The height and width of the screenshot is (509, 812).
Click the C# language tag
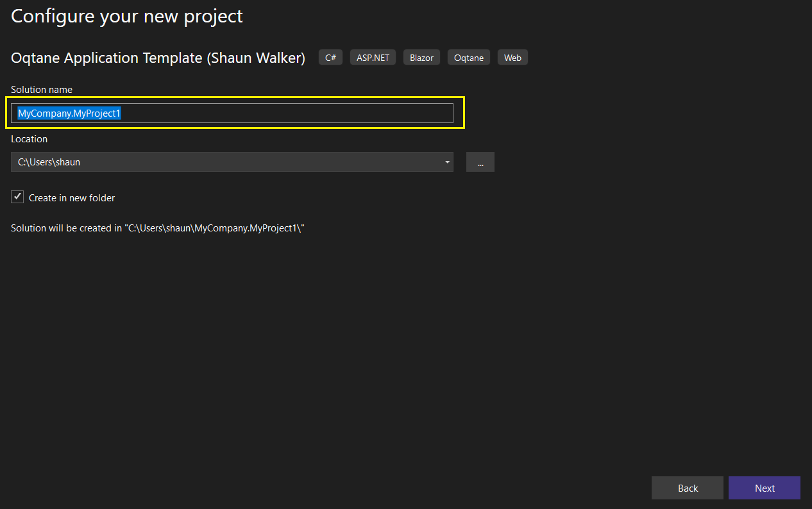point(330,58)
